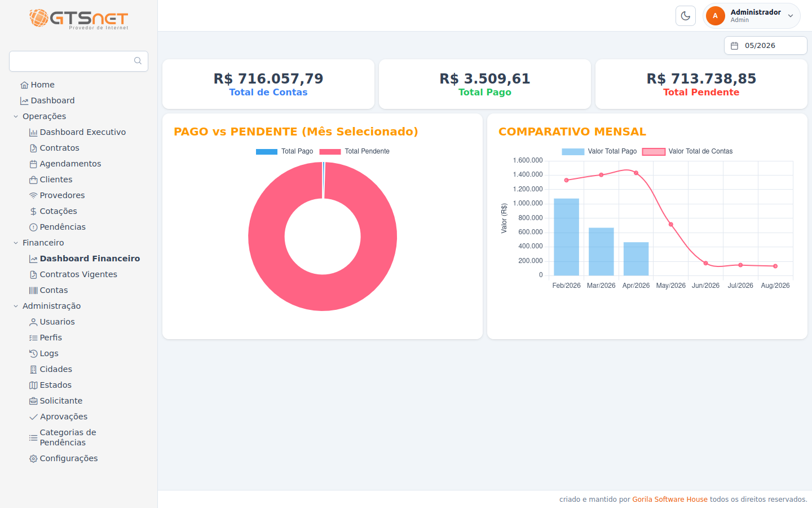Open Configurações page

(x=69, y=458)
